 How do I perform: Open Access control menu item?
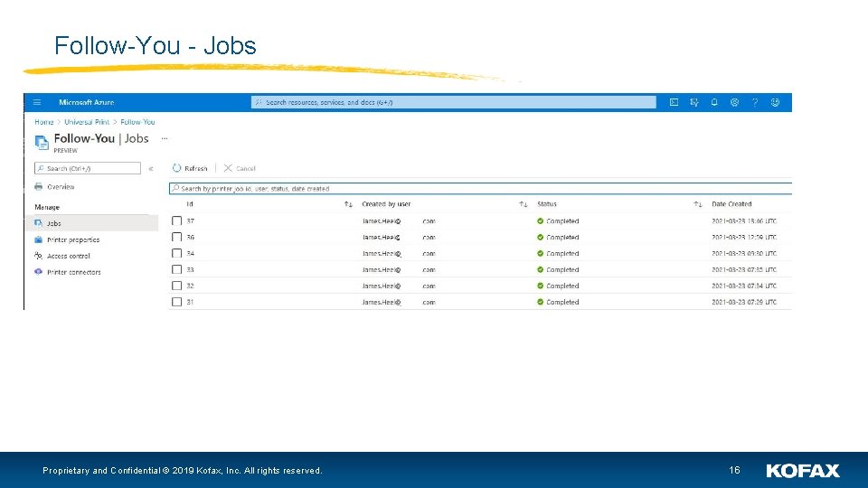pyautogui.click(x=68, y=256)
